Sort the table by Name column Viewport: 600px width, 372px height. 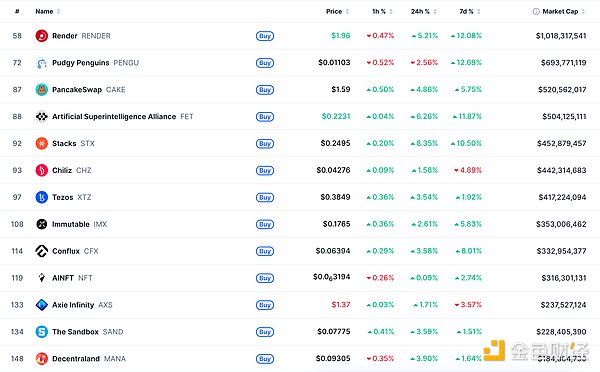[48, 11]
